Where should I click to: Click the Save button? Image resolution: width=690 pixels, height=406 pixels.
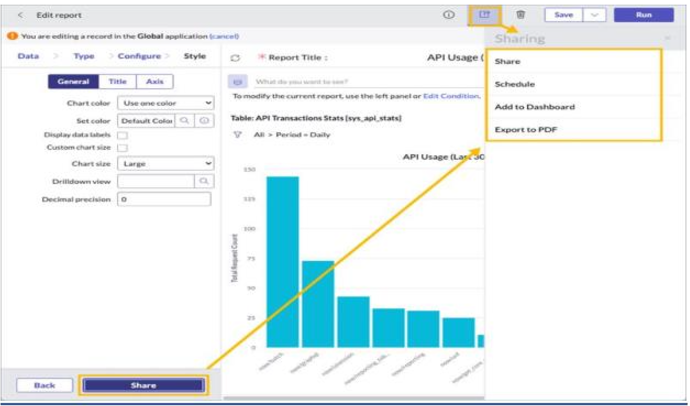(x=564, y=15)
